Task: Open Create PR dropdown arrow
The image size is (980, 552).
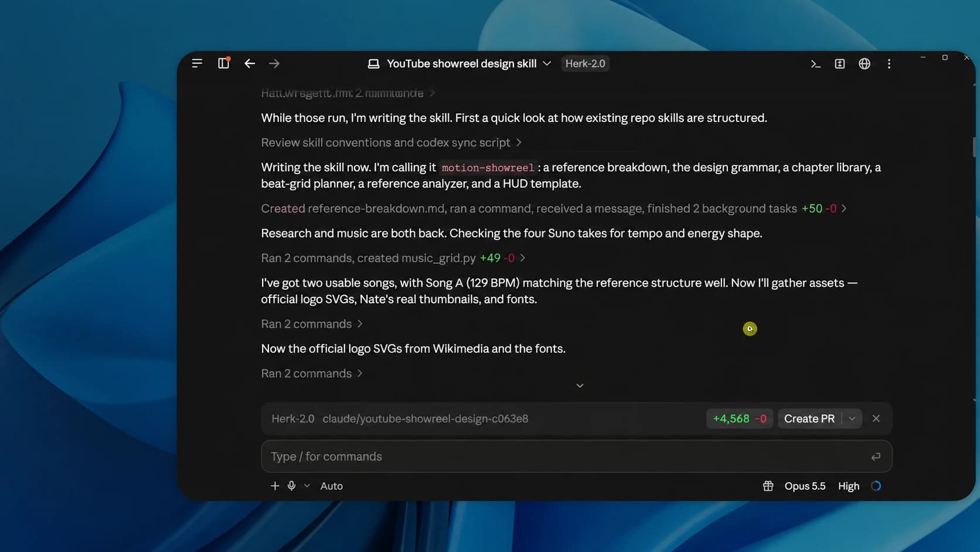Action: tap(852, 419)
